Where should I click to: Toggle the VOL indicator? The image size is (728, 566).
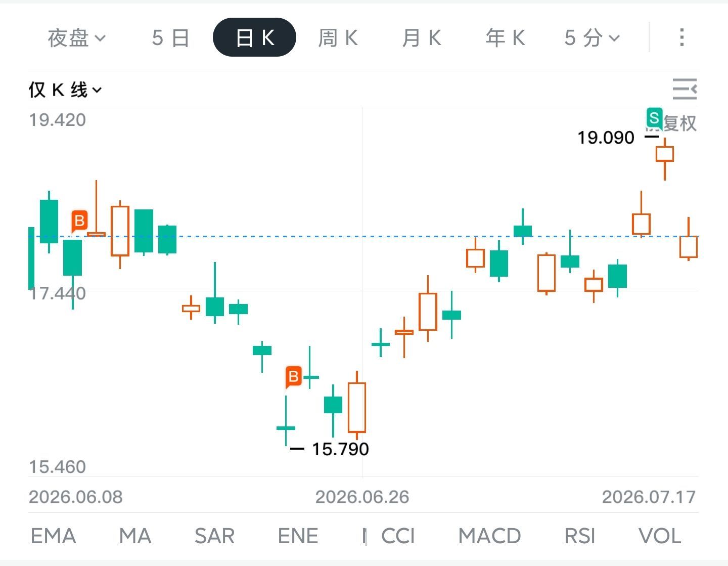point(660,536)
